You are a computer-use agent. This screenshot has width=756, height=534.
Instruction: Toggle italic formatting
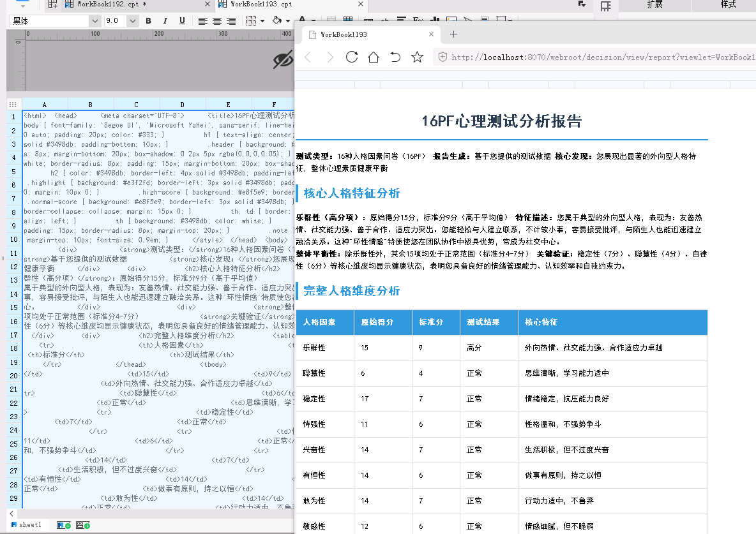pyautogui.click(x=165, y=21)
